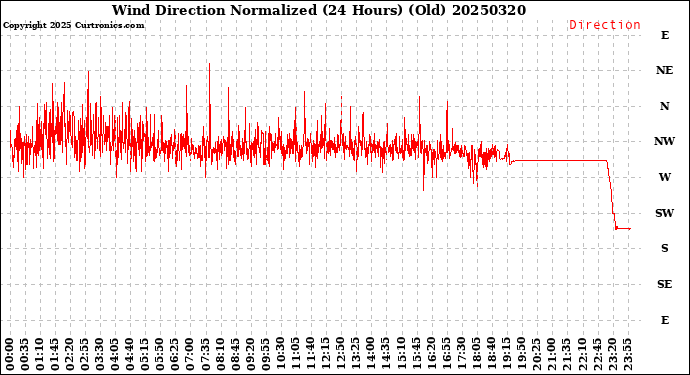Image resolution: width=690 pixels, height=375 pixels.
Task: Click the "16:55" time axis label
Action: click(446, 354)
